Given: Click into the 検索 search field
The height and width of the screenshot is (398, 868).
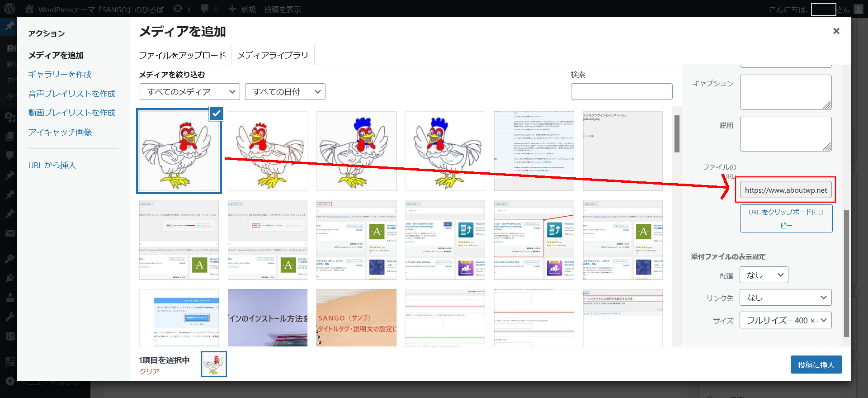Looking at the screenshot, I should [621, 92].
